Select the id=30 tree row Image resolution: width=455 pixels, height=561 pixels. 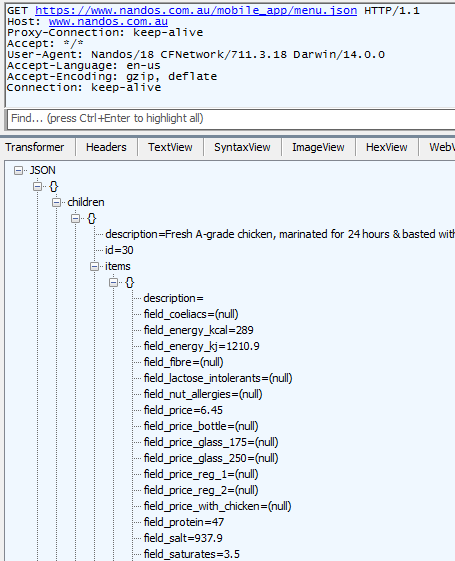[119, 250]
